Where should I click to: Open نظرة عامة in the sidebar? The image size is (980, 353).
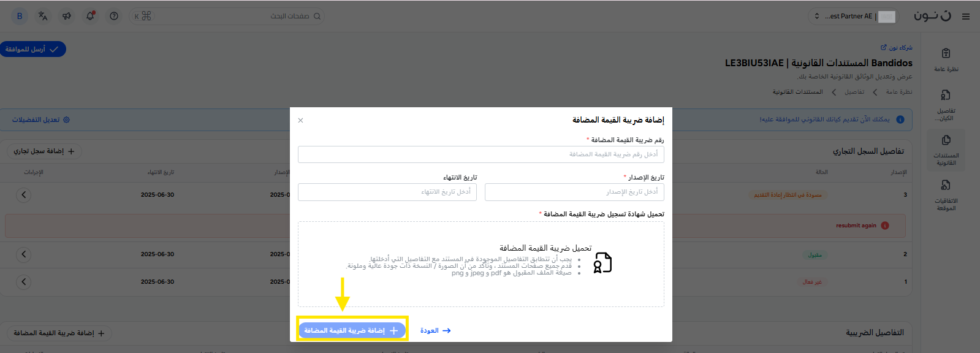tap(946, 59)
